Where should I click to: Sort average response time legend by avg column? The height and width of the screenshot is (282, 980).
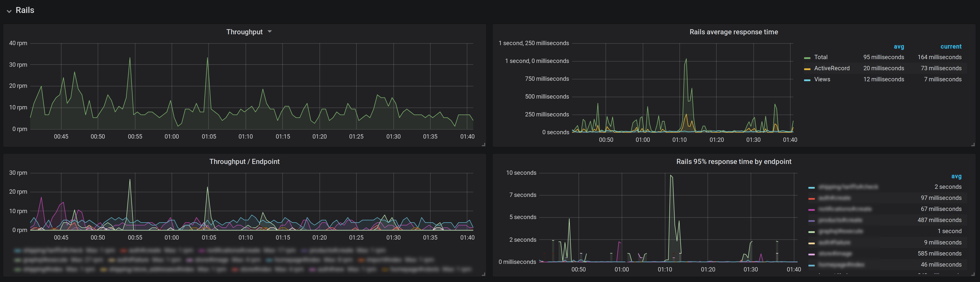tap(899, 46)
